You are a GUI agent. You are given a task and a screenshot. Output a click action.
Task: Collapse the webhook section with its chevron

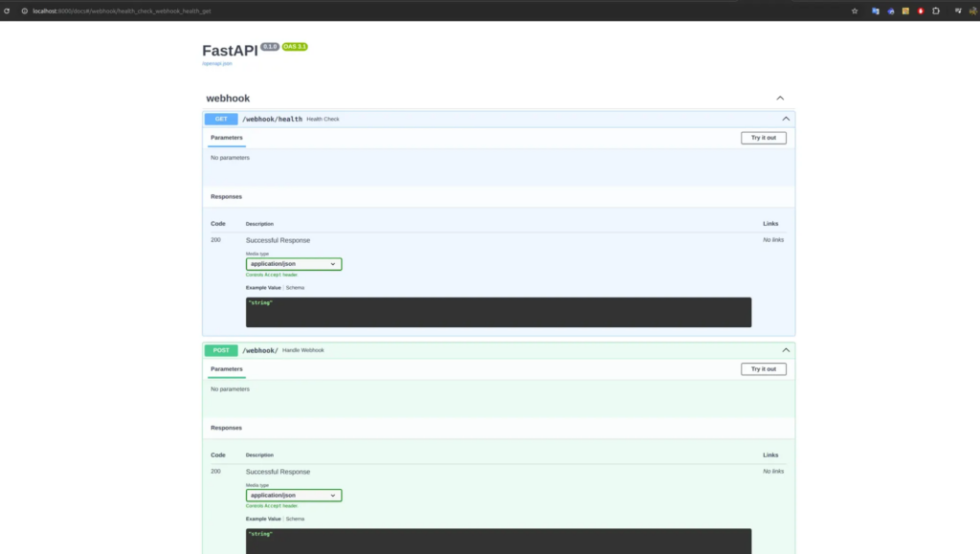[780, 99]
